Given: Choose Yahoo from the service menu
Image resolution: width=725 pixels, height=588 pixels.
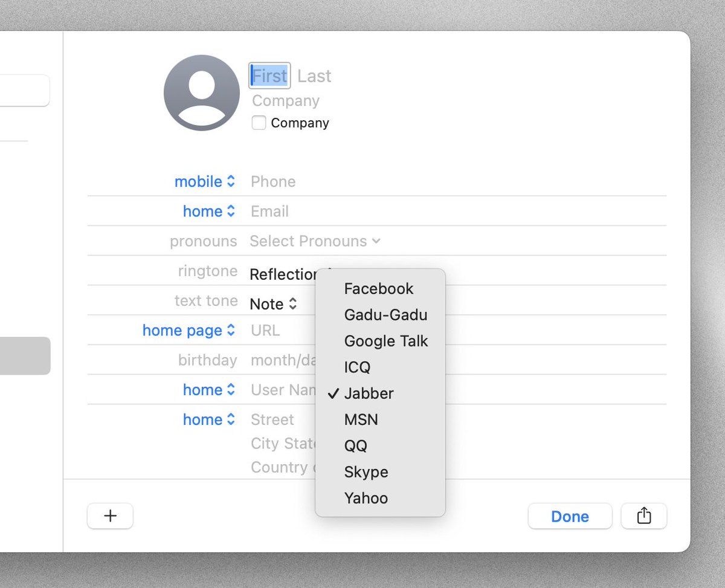Looking at the screenshot, I should click(x=380, y=498).
